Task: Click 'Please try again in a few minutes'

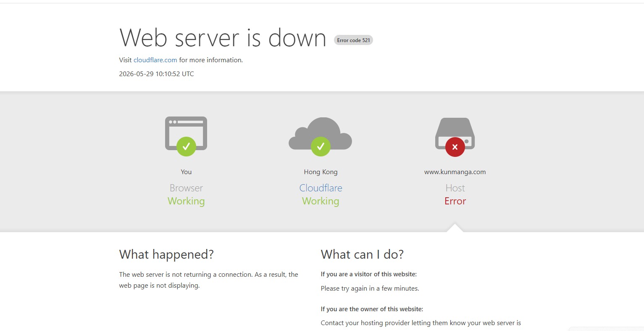Action: tap(370, 289)
